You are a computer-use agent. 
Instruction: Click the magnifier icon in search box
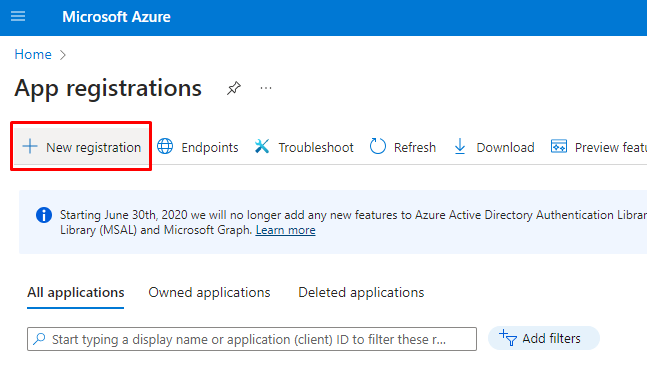pyautogui.click(x=39, y=339)
